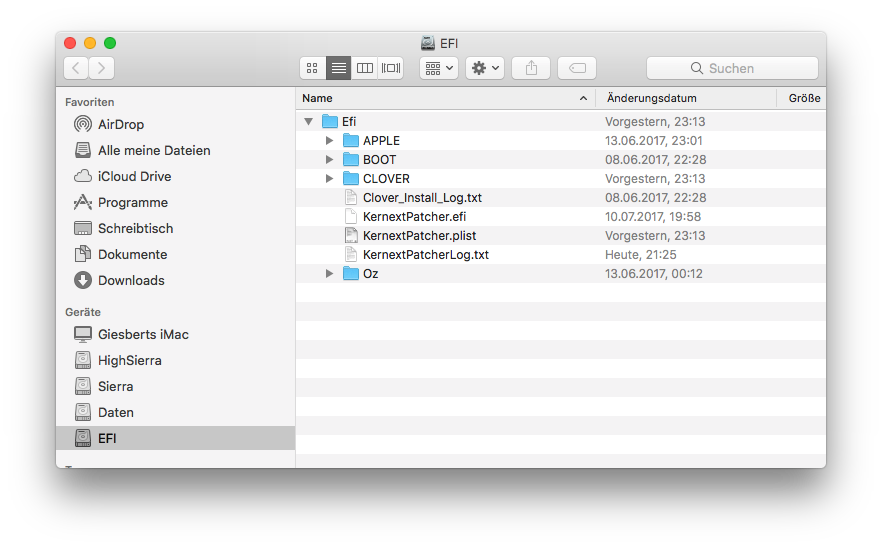Screen dimensions: 882x548
Task: Expand the BOOT folder
Action: (330, 160)
